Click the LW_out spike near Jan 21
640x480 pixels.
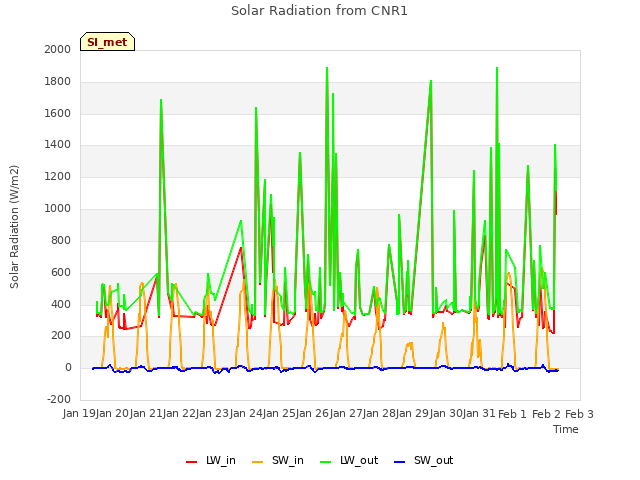point(161,100)
